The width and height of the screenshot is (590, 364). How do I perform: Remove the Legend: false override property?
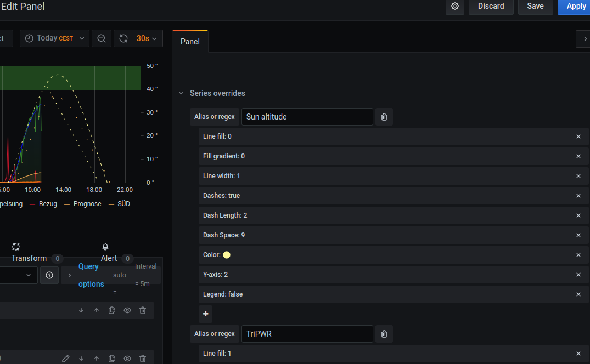[578, 294]
